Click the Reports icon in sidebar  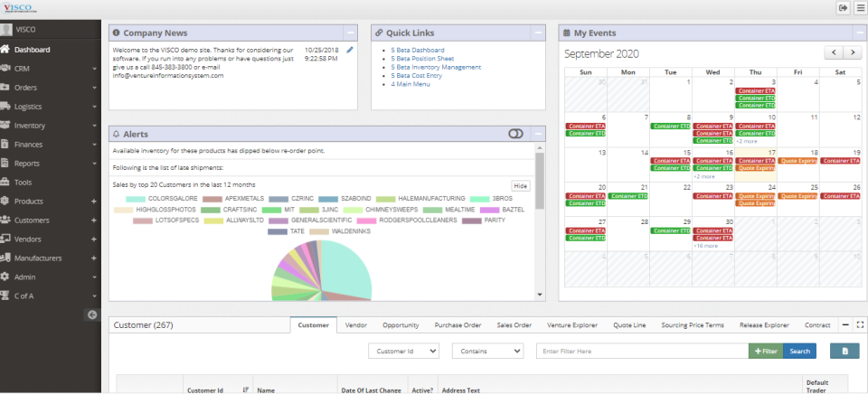click(x=5, y=164)
